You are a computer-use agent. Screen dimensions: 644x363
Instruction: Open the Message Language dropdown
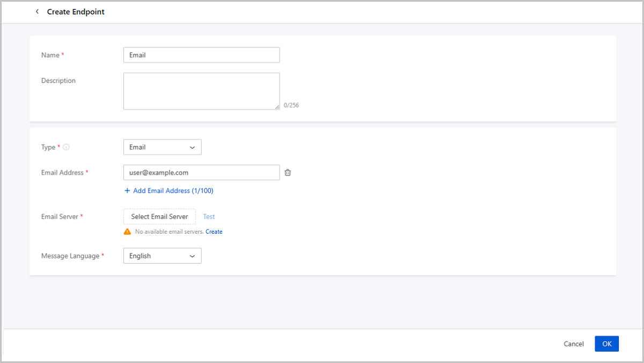163,256
